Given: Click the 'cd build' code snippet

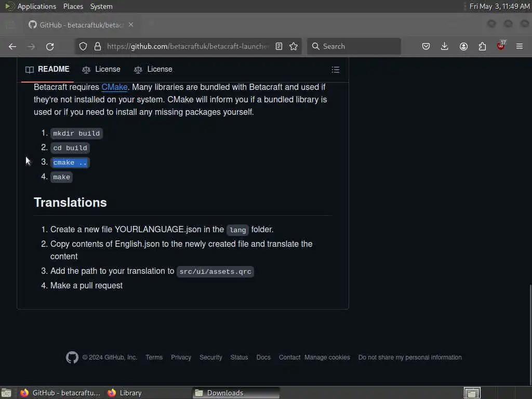Looking at the screenshot, I should coord(70,148).
